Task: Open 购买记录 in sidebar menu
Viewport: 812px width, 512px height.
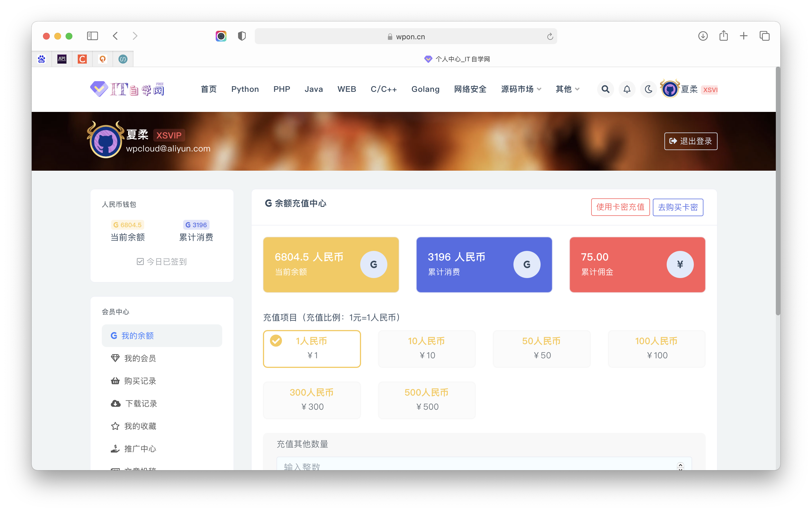Action: pos(140,381)
